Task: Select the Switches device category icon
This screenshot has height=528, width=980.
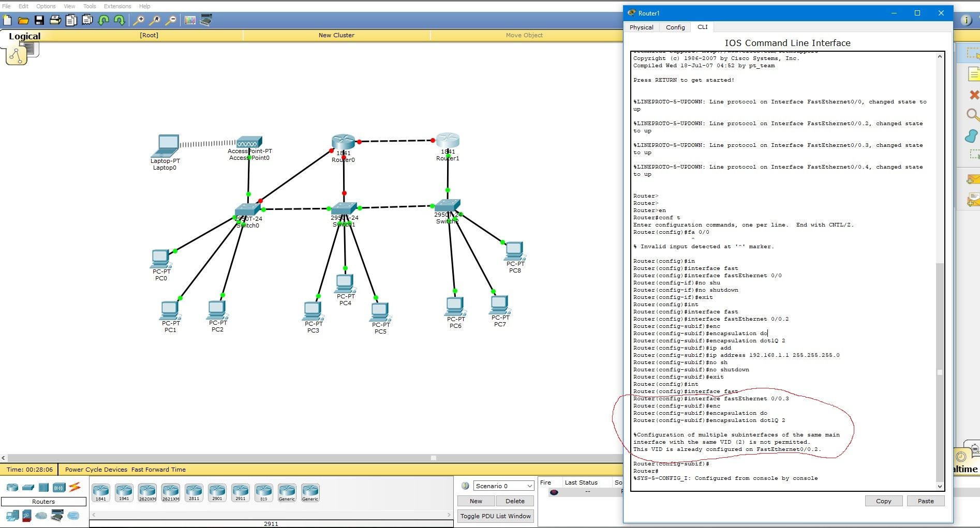Action: tap(28, 487)
